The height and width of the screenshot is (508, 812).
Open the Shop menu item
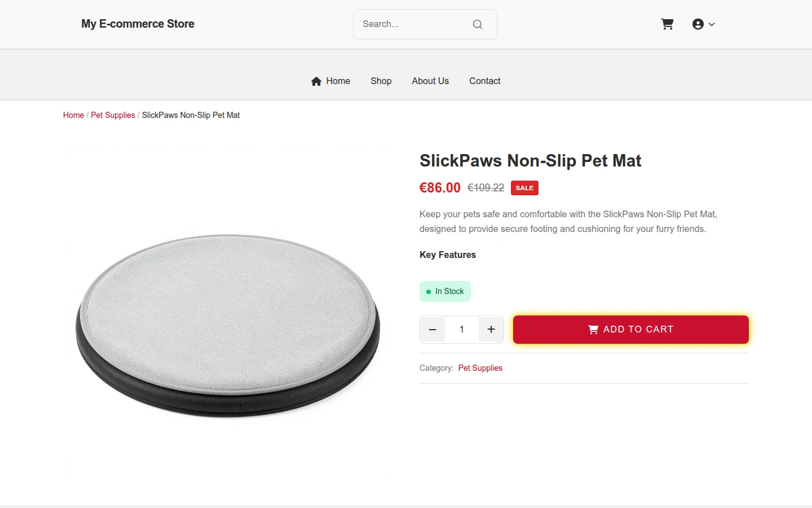coord(381,81)
